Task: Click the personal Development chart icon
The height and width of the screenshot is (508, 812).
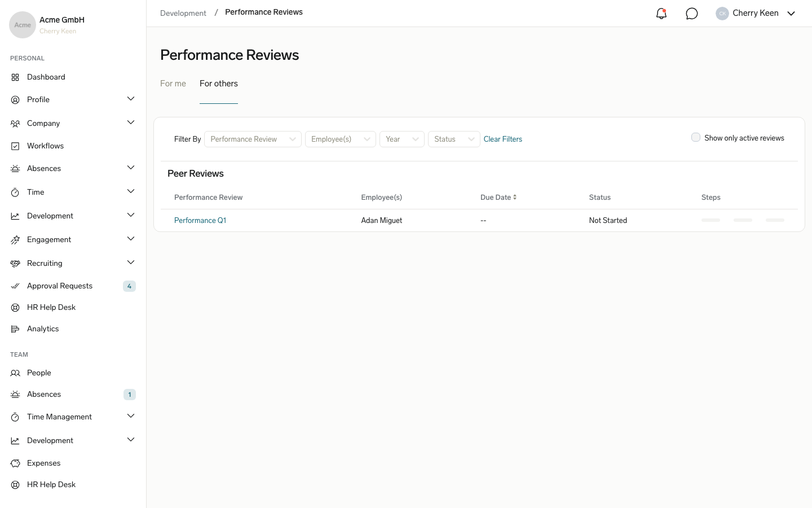Action: tap(15, 216)
